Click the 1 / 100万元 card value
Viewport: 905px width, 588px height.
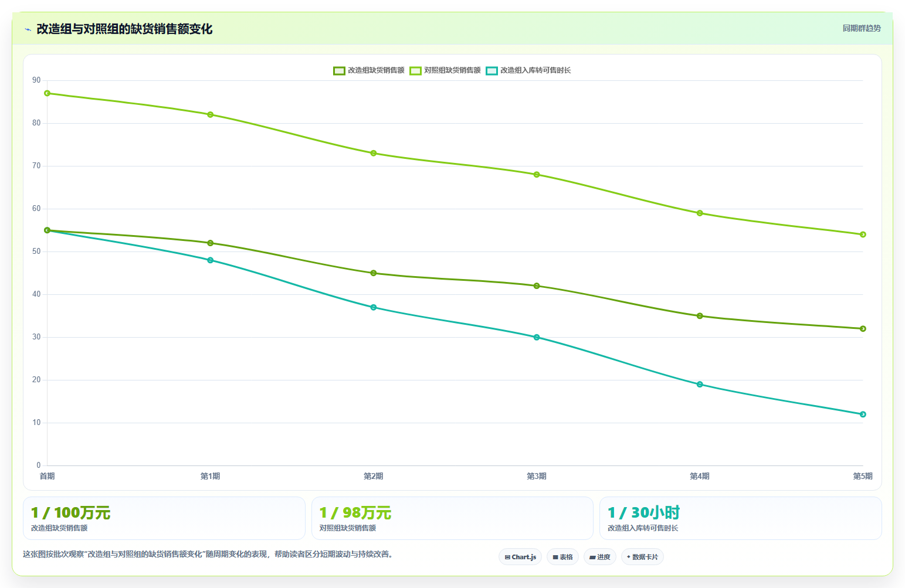70,513
